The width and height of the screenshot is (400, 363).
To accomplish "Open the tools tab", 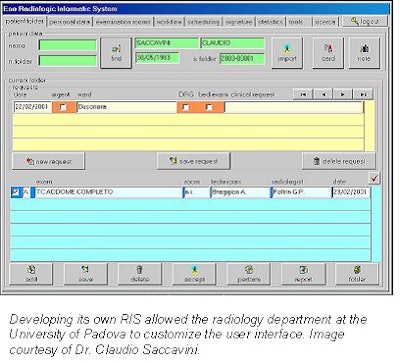I will (x=296, y=22).
